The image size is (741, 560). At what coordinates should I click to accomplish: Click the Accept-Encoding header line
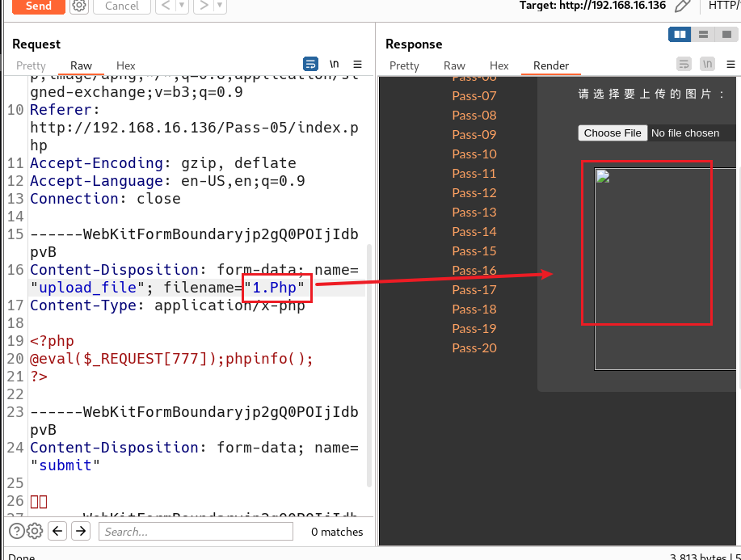coord(163,163)
